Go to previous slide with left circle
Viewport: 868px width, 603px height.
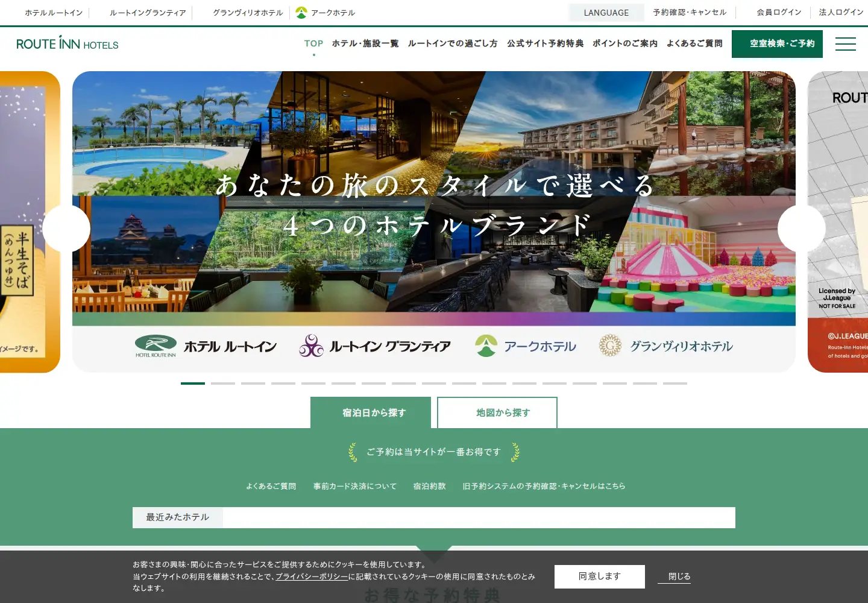66,229
